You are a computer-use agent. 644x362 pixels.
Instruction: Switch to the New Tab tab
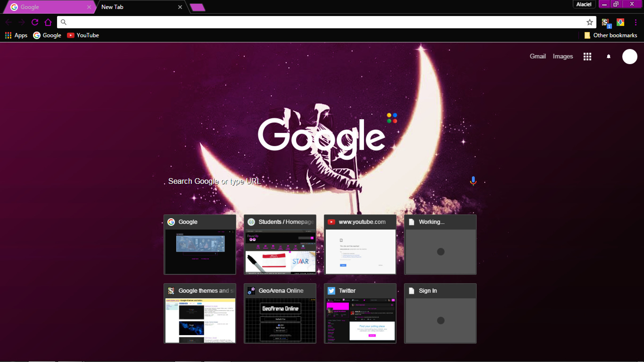tap(140, 7)
